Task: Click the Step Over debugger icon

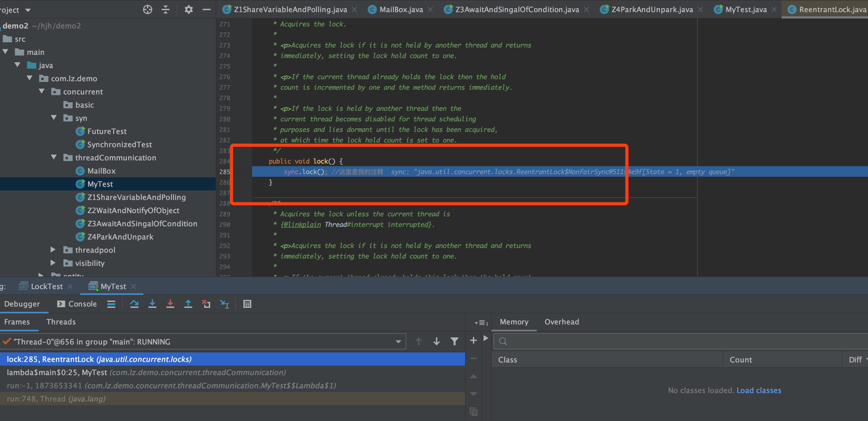Action: coord(134,304)
